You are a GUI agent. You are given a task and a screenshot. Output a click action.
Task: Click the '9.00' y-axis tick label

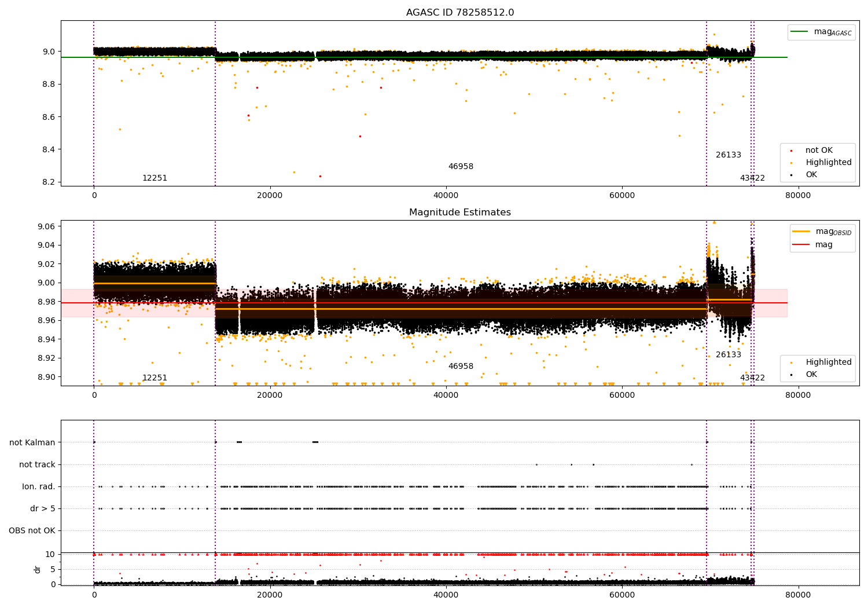[x=46, y=283]
